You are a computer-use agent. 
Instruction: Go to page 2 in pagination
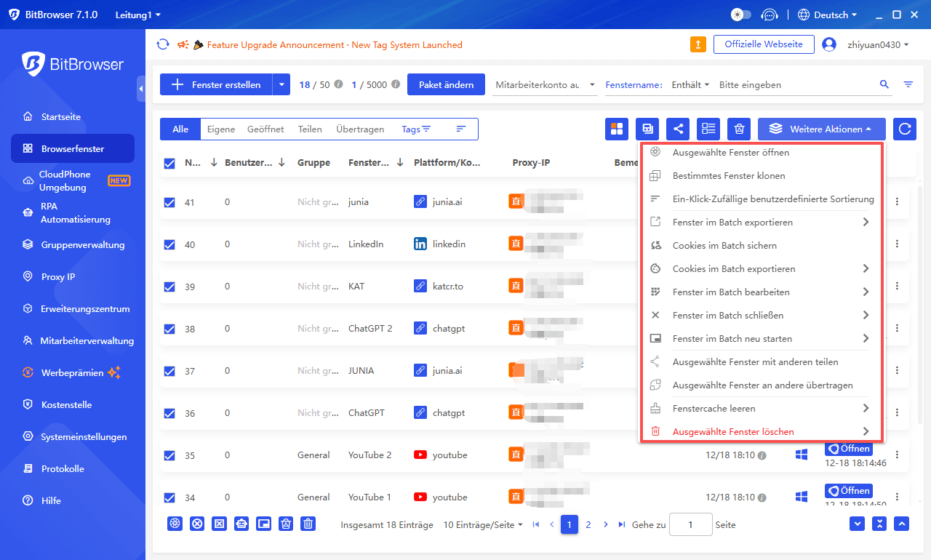pos(588,524)
